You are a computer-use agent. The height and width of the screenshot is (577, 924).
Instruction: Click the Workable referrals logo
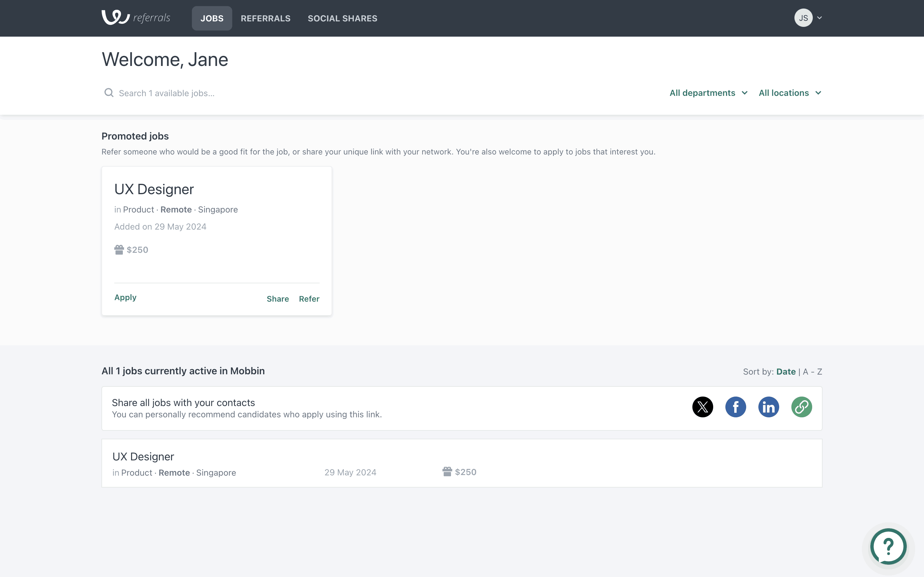pos(136,18)
